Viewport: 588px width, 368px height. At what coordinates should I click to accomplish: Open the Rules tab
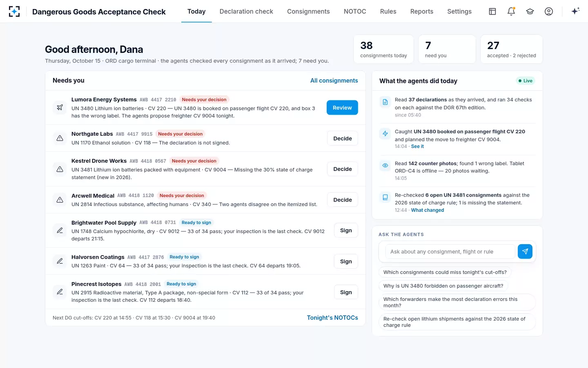click(388, 11)
